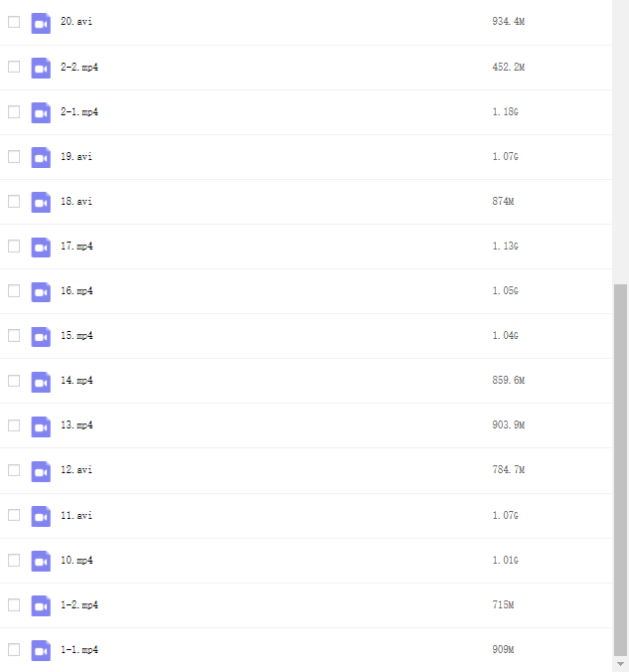Click the vertical scrollbar thumb
The image size is (629, 672).
pyautogui.click(x=620, y=467)
